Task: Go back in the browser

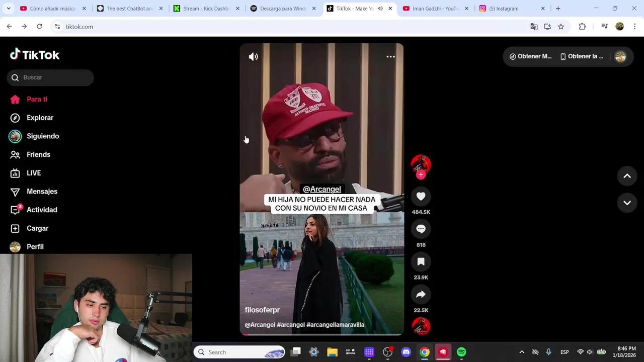Action: [9, 27]
